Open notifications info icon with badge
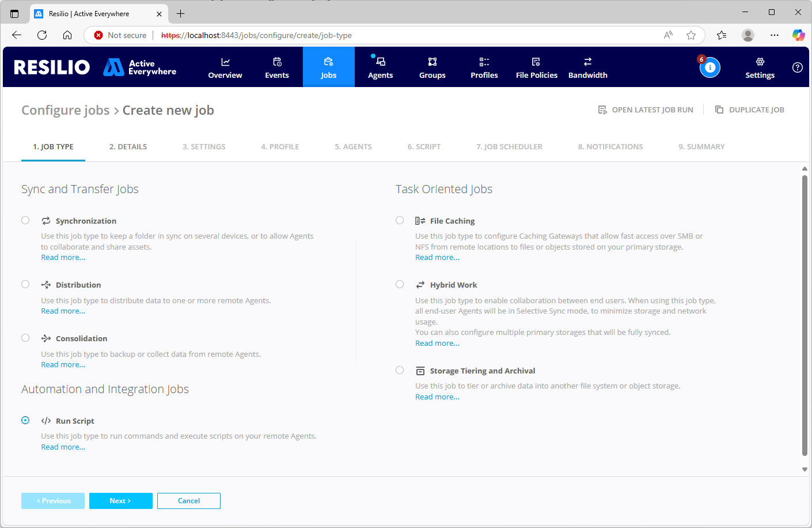The image size is (812, 528). tap(709, 67)
